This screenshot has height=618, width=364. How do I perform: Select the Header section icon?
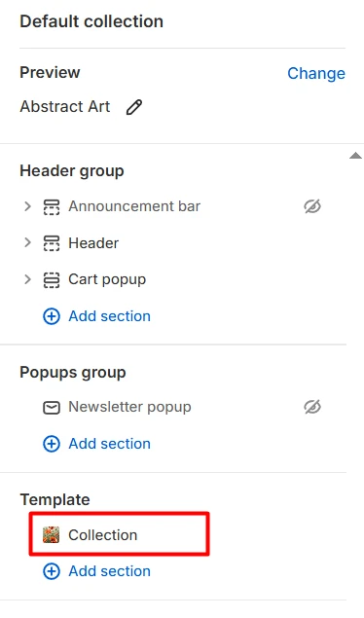pos(52,243)
